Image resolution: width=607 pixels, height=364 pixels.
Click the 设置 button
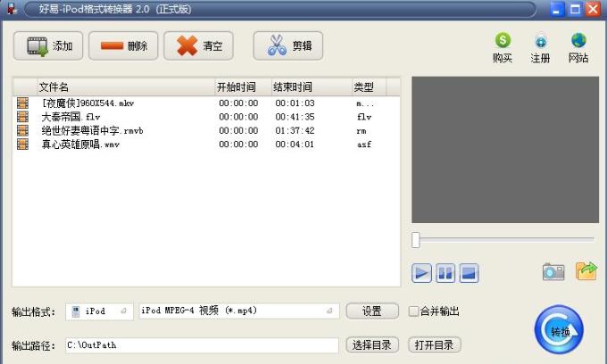pos(372,311)
